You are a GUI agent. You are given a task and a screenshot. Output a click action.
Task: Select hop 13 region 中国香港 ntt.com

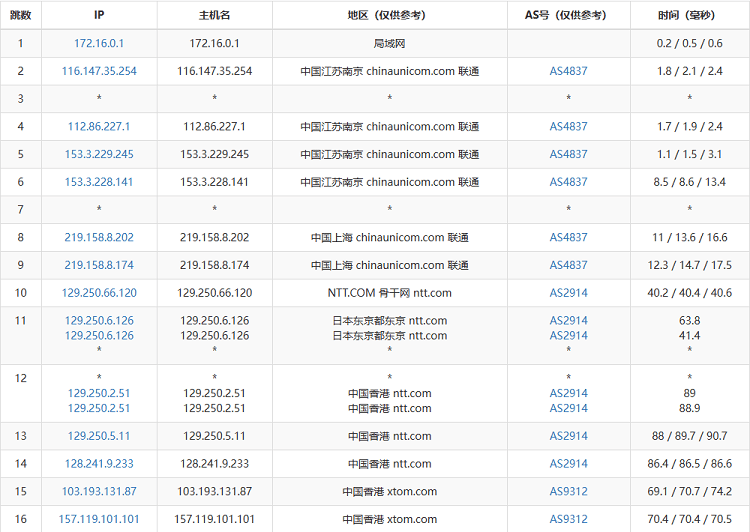point(389,436)
